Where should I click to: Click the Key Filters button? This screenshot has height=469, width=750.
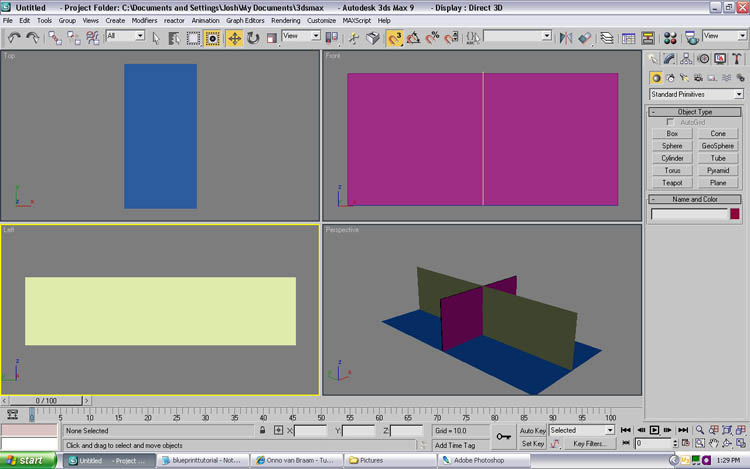tap(588, 443)
